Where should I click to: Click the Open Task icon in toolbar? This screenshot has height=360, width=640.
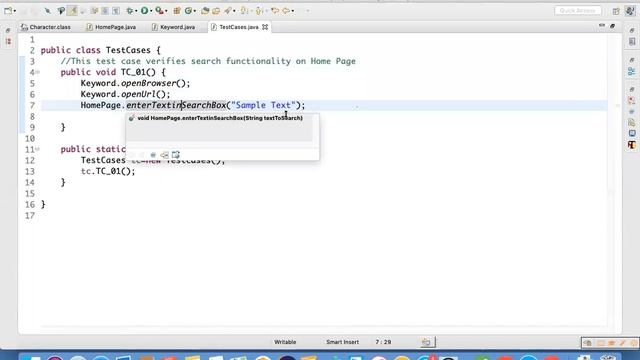pos(216,11)
